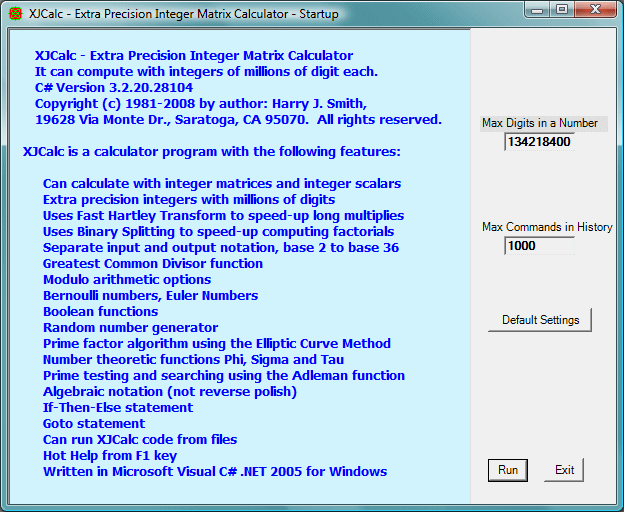Click the Exit button
This screenshot has width=624, height=512.
coord(564,470)
